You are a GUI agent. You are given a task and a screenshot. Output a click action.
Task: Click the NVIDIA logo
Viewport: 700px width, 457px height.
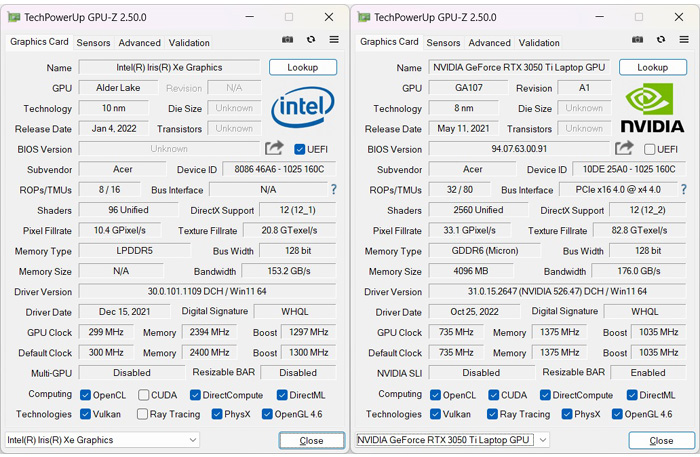coord(652,107)
